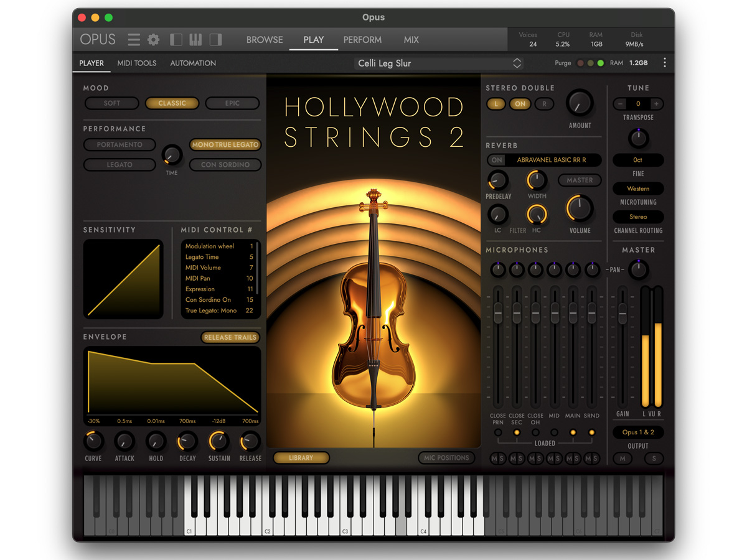This screenshot has width=747, height=560.
Task: Enable Portamento performance mode
Action: coord(120,144)
